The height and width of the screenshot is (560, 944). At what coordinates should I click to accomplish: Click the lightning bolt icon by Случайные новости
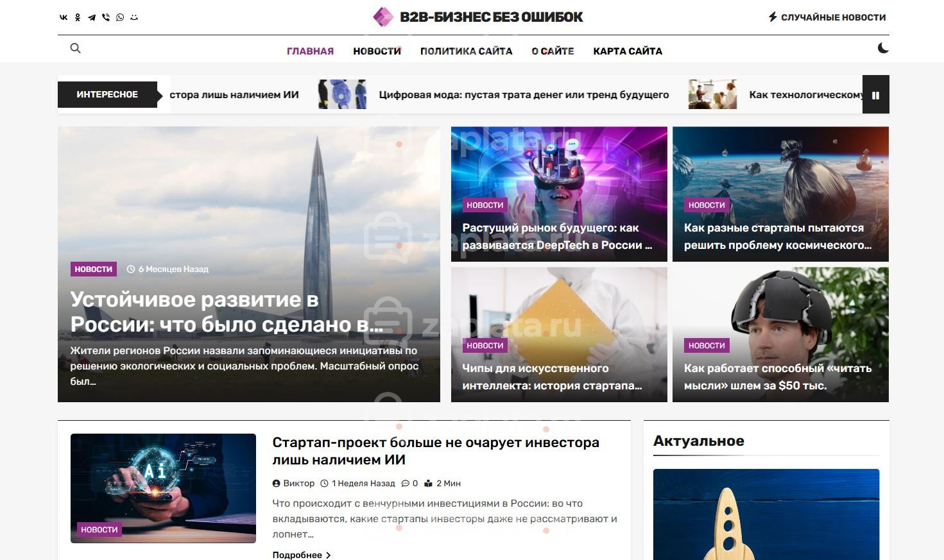pyautogui.click(x=773, y=17)
